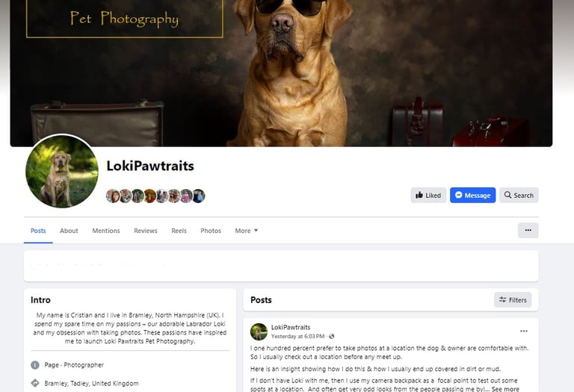Open the page options three-dot menu
The height and width of the screenshot is (392, 574).
[x=528, y=231]
